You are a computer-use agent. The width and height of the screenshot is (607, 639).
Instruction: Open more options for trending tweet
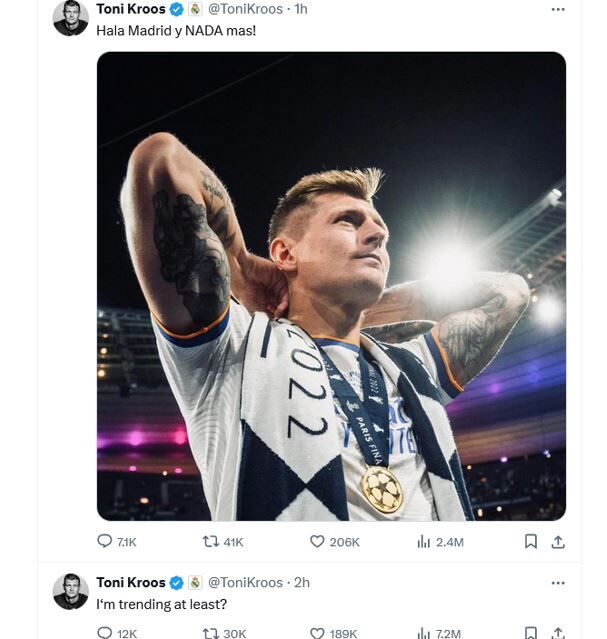tap(558, 582)
